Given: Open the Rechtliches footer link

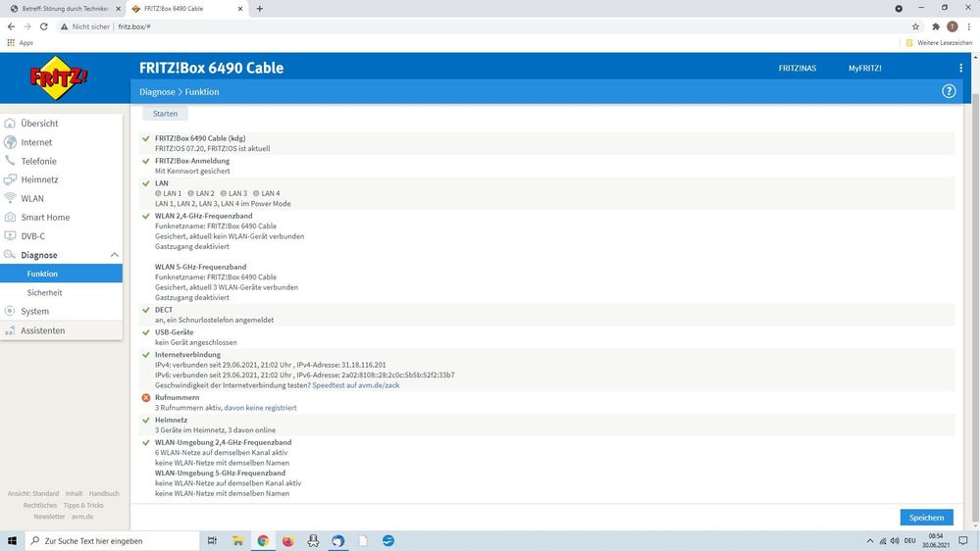Looking at the screenshot, I should click(40, 505).
